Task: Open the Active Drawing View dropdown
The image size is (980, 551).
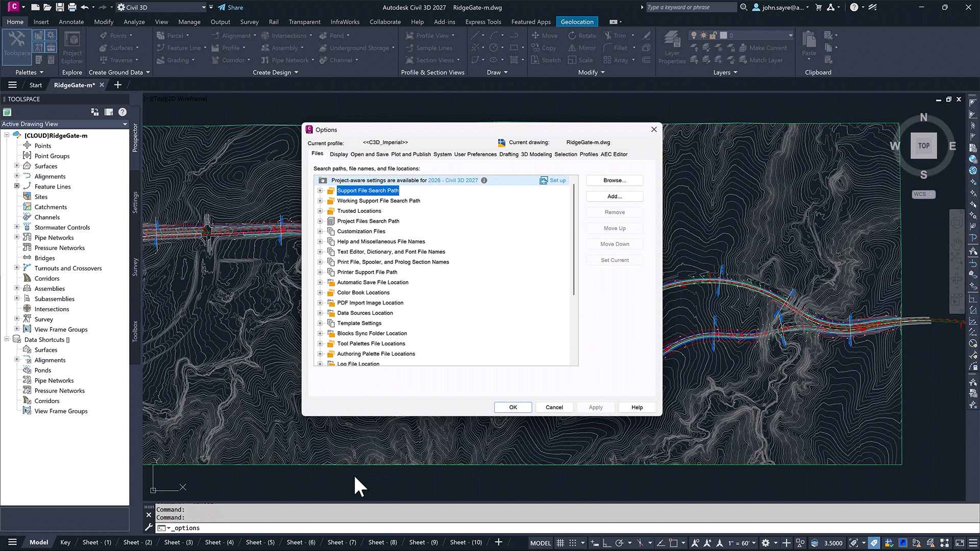Action: click(x=125, y=124)
